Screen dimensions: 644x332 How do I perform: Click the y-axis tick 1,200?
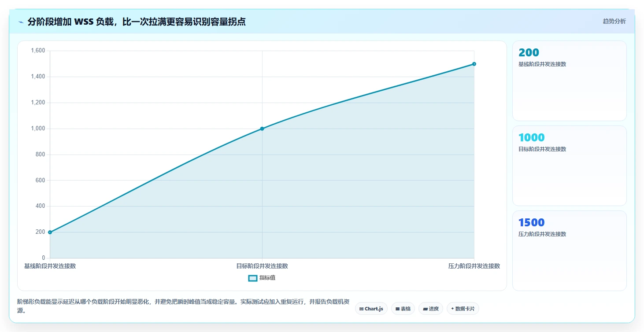click(38, 103)
